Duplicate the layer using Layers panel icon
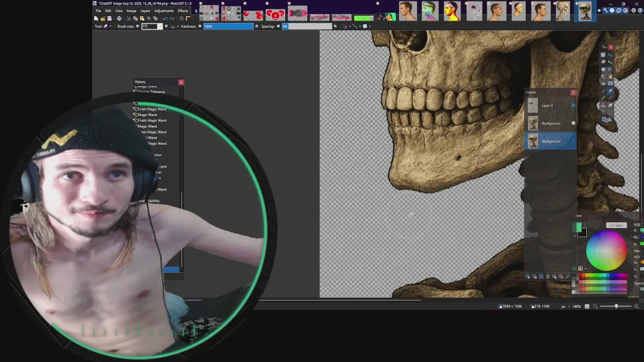 pyautogui.click(x=541, y=277)
